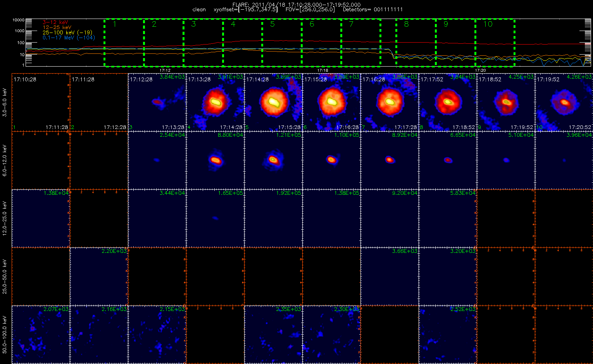The width and height of the screenshot is (593, 364).
Task: Click the red '3-12 keV' legend entry
Action: pyautogui.click(x=55, y=22)
